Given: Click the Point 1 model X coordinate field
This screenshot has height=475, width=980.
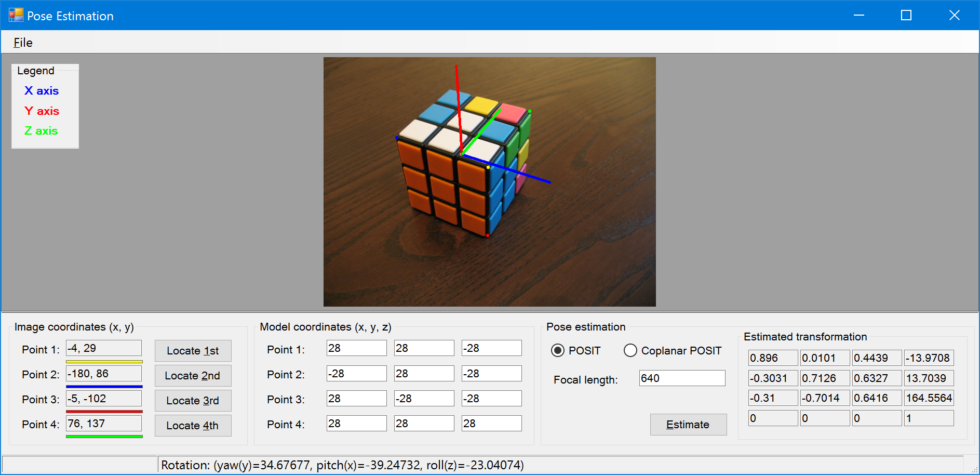Looking at the screenshot, I should [356, 348].
